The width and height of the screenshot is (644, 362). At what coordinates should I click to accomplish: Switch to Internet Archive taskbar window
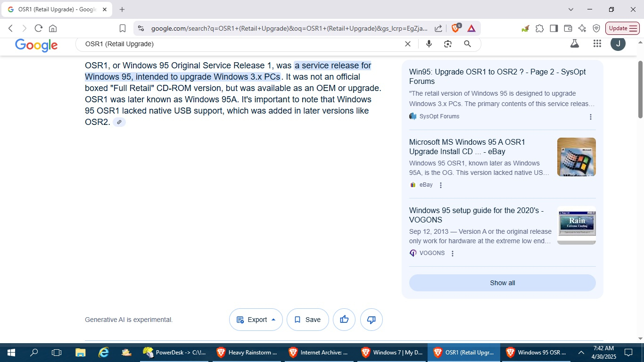point(319,353)
